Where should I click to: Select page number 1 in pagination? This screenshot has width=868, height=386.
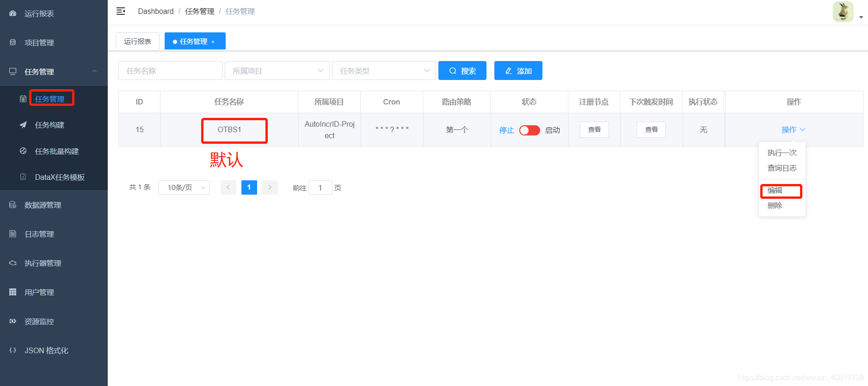click(249, 187)
